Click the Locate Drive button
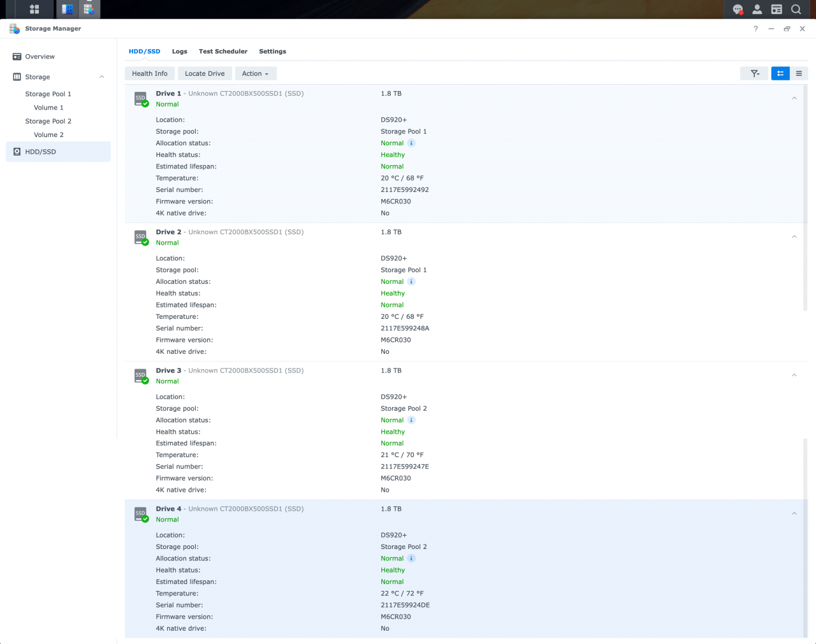Image resolution: width=816 pixels, height=644 pixels. tap(204, 73)
